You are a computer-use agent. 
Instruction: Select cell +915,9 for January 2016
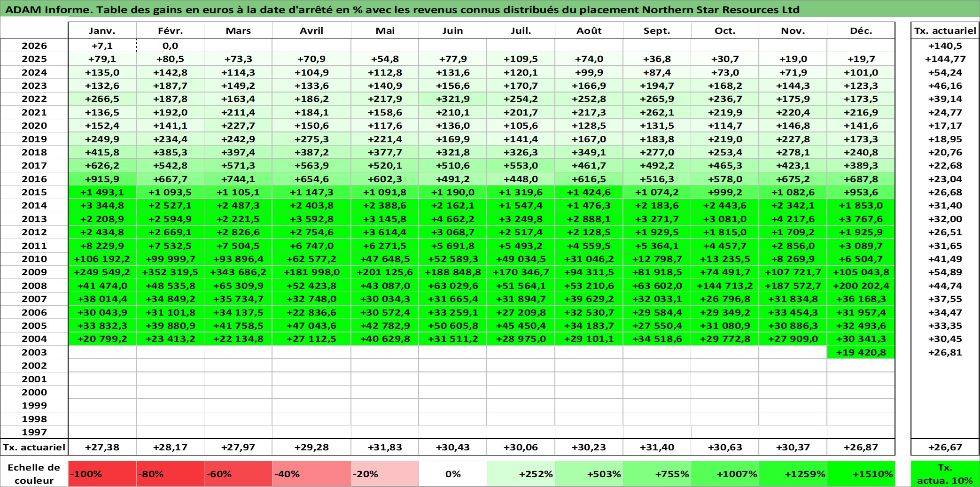click(102, 179)
